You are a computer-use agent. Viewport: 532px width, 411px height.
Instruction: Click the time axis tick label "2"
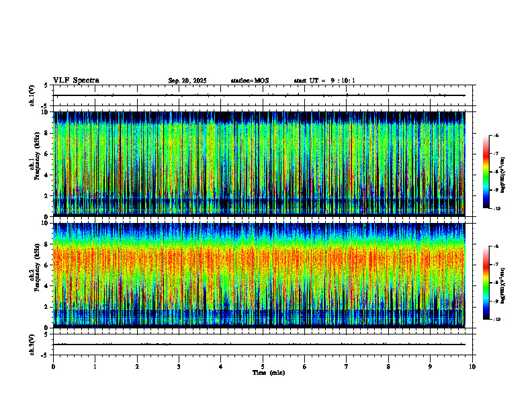tap(137, 367)
